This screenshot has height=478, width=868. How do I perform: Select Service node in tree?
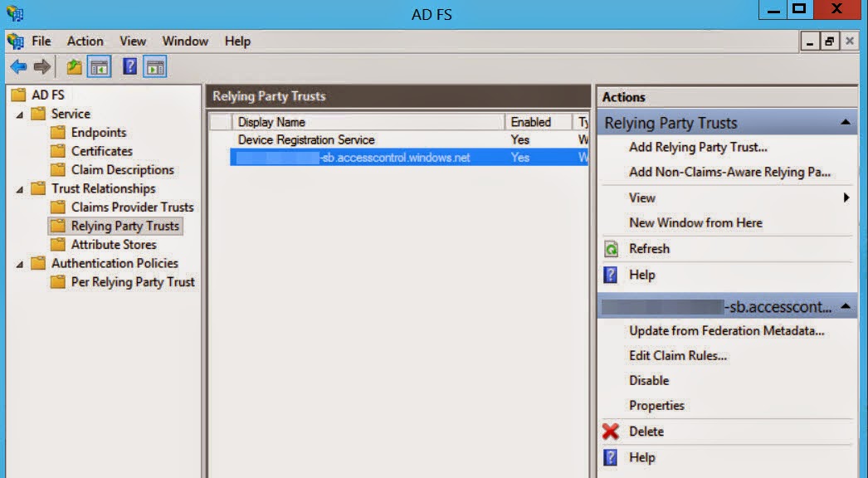pos(71,114)
